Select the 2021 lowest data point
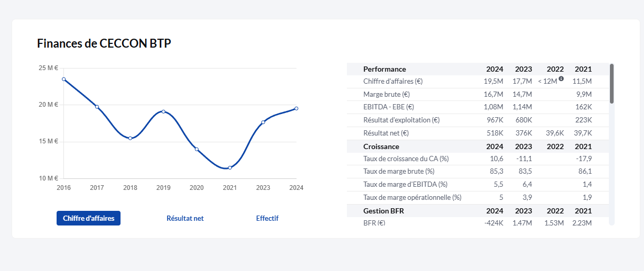Screen dimensions: 644x271 230,167
